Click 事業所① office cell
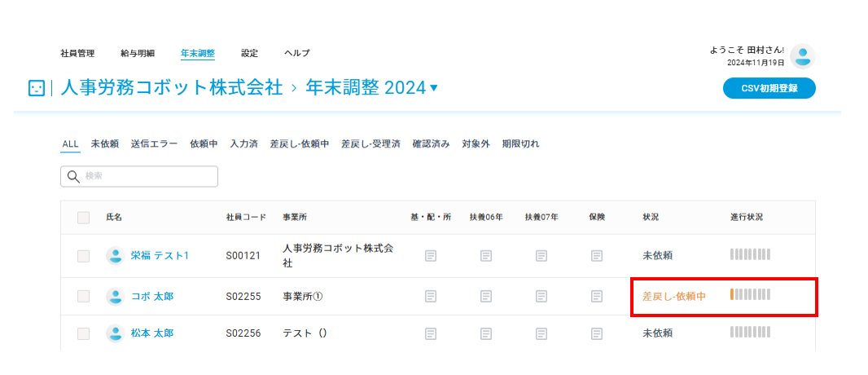 [303, 297]
